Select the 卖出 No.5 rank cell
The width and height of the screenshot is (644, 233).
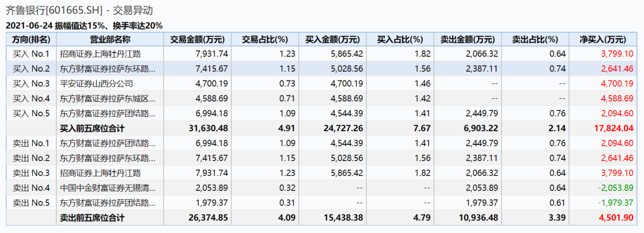pyautogui.click(x=31, y=203)
